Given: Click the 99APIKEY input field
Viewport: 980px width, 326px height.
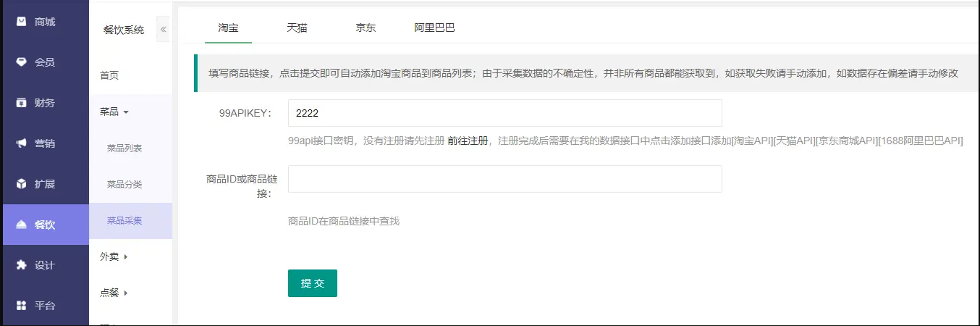Looking at the screenshot, I should (505, 113).
